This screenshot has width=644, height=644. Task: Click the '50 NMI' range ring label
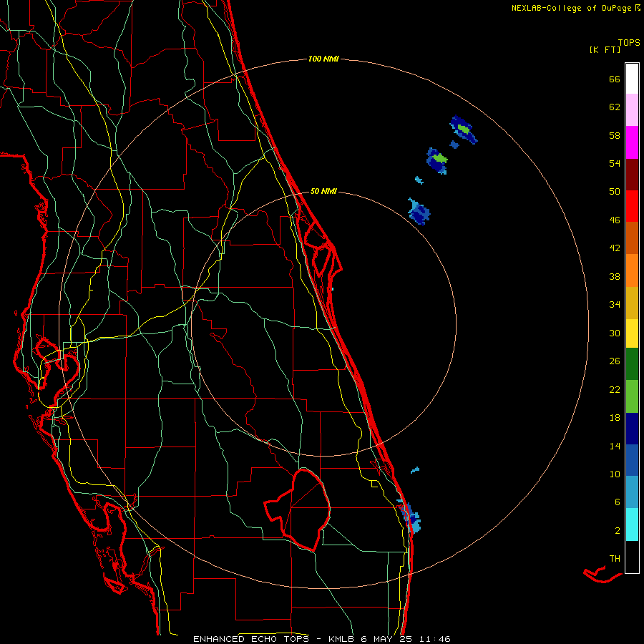[x=323, y=191]
